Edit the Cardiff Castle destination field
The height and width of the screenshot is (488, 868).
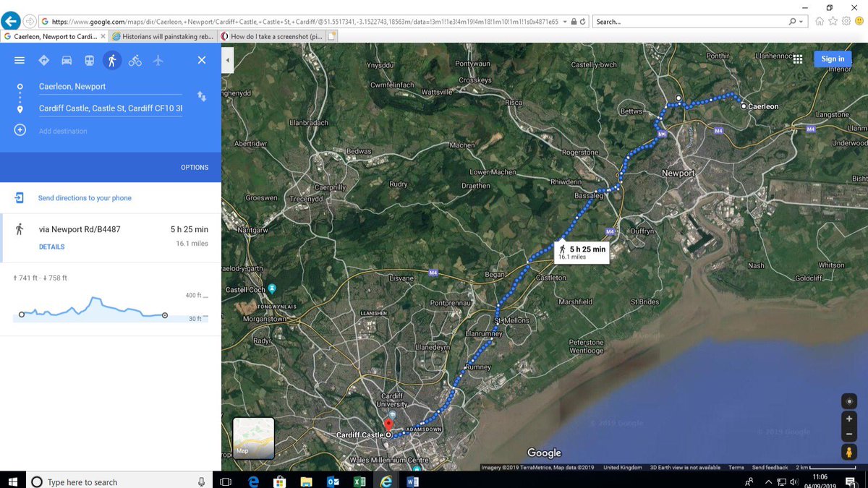[111, 109]
